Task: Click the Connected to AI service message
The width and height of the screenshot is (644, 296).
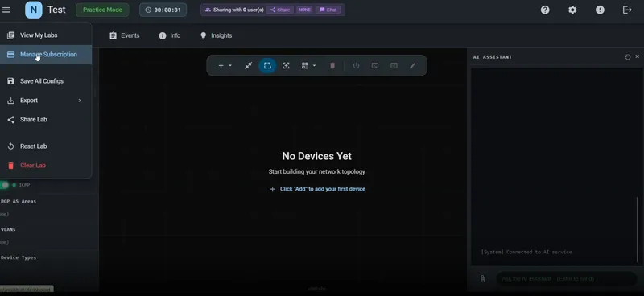Action: [526, 252]
